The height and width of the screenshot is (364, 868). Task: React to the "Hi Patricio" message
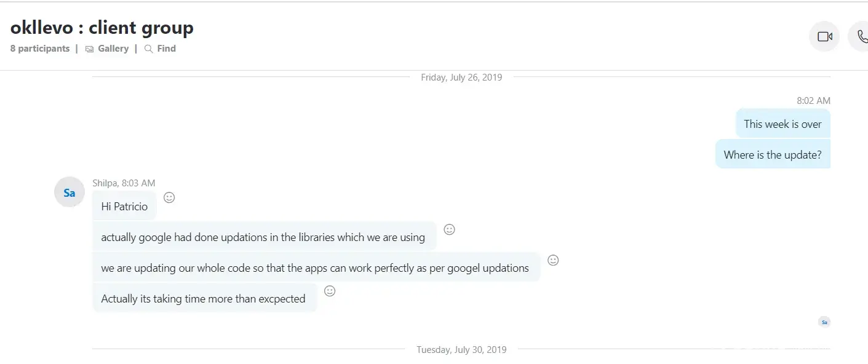[x=169, y=197]
